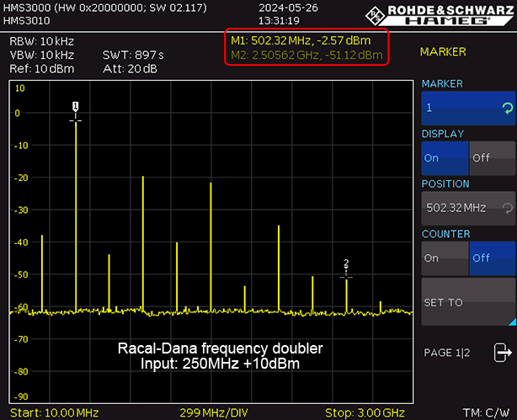Click the marker 1 flag on the spectrum
Screen dimensions: 517x420
click(x=76, y=107)
